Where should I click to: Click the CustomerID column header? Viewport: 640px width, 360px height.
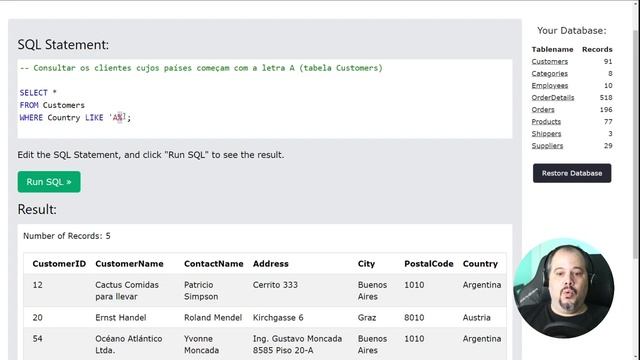(x=59, y=264)
